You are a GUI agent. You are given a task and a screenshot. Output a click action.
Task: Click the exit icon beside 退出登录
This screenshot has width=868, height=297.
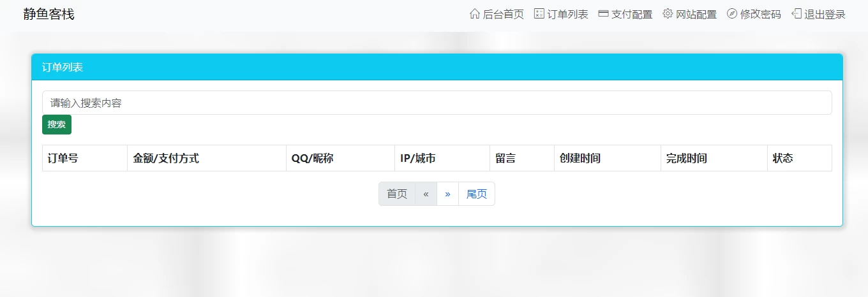point(797,14)
